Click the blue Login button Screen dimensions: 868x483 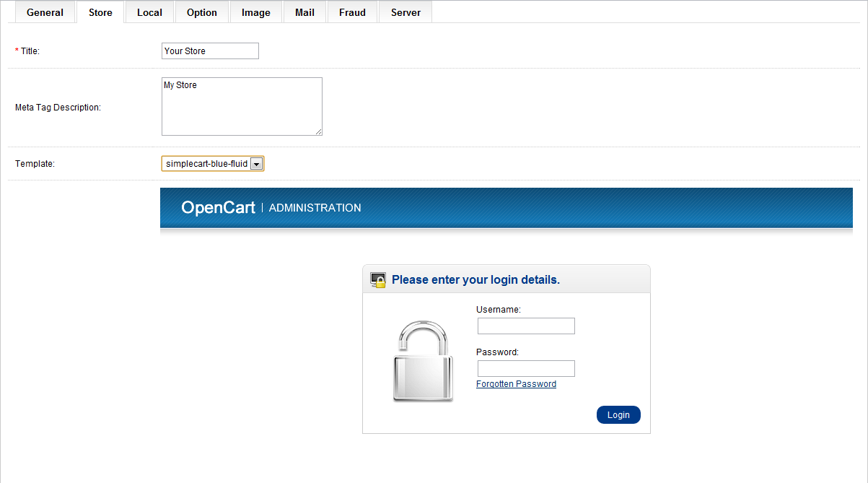pyautogui.click(x=618, y=415)
